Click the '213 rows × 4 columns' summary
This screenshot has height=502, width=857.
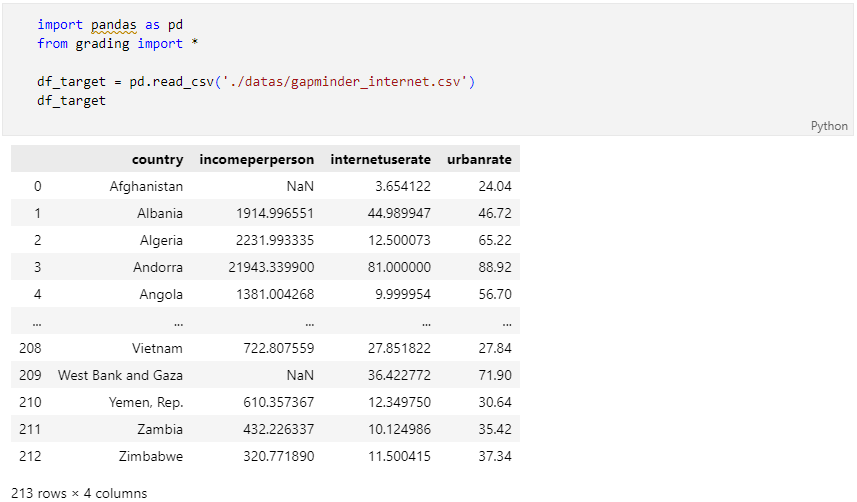click(79, 493)
